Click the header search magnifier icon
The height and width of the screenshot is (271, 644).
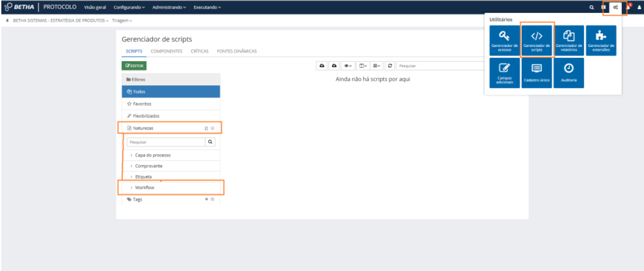(x=591, y=7)
